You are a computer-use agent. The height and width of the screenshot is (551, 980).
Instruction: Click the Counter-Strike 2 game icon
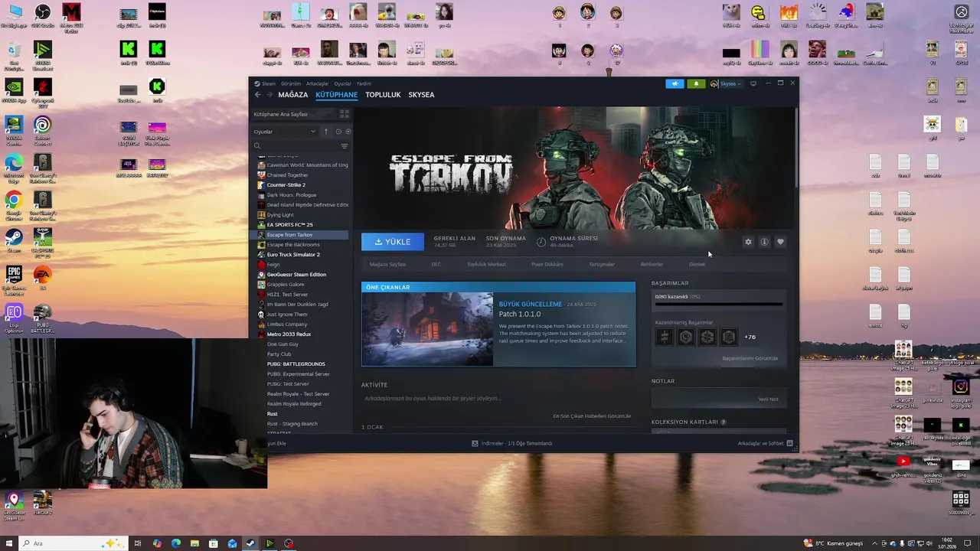pyautogui.click(x=262, y=185)
